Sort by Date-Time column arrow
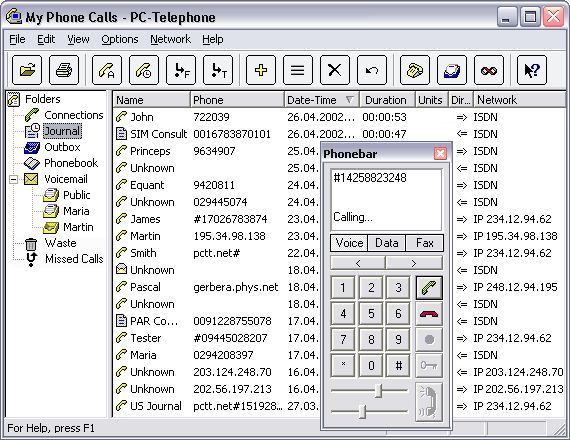 tap(349, 99)
